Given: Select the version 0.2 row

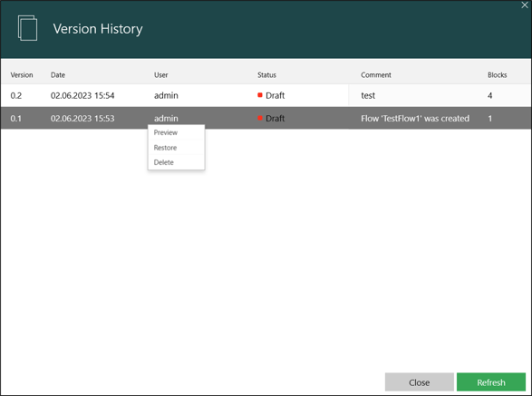Looking at the screenshot, I should (x=266, y=95).
